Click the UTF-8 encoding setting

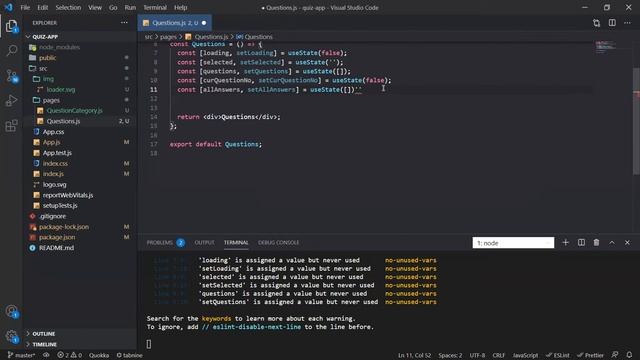click(477, 355)
